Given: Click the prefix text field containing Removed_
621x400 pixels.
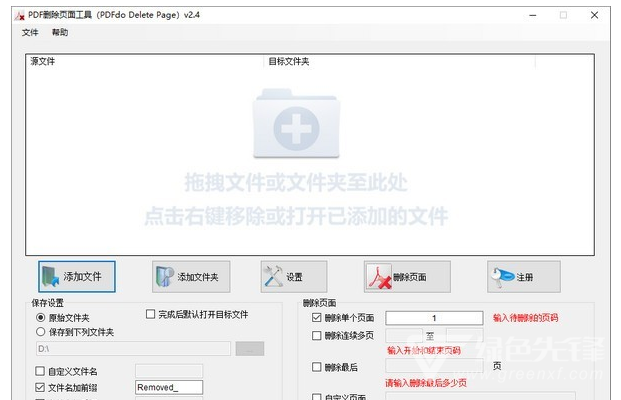Looking at the screenshot, I should tap(168, 387).
